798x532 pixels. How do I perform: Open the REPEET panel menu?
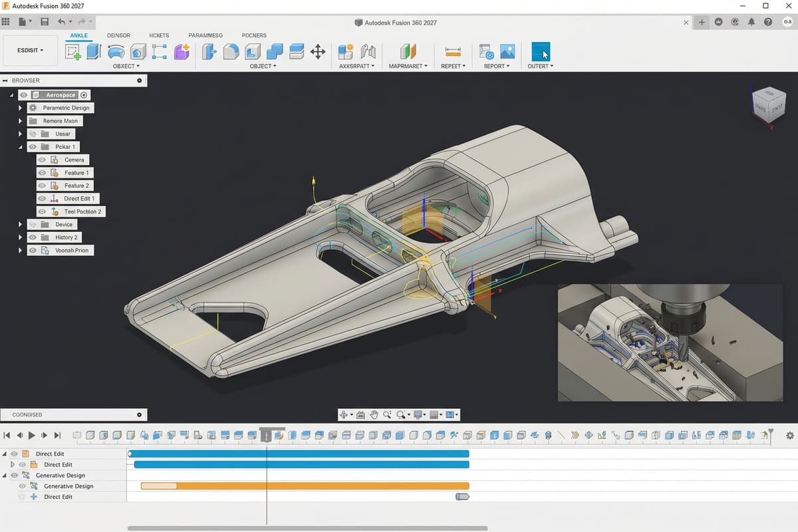pyautogui.click(x=453, y=66)
